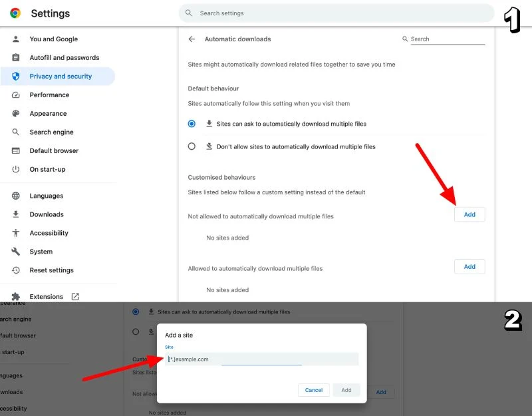Click selected radio button in dimmed background page
This screenshot has height=416, width=532.
(136, 312)
